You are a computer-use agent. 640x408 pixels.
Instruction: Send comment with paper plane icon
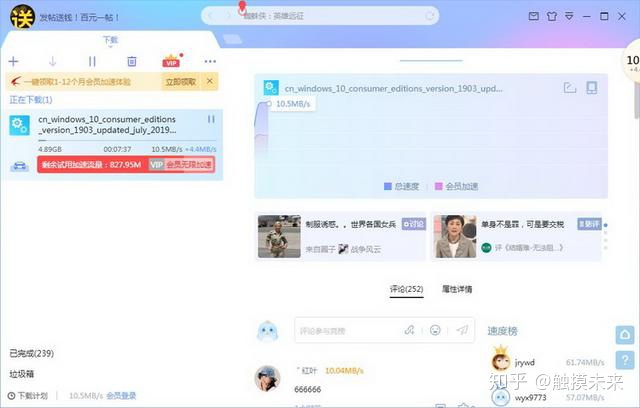(x=462, y=330)
